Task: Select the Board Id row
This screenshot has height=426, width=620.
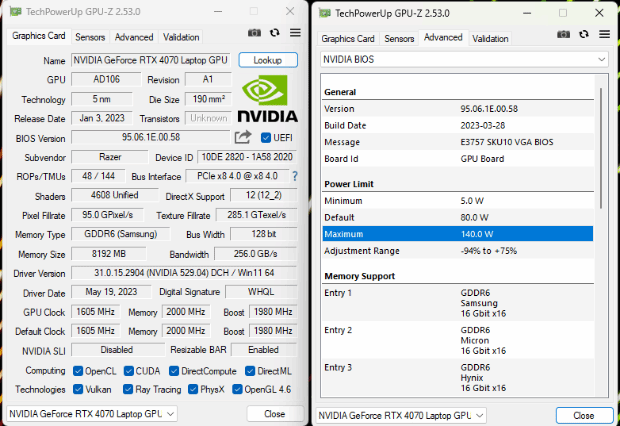Action: [458, 159]
